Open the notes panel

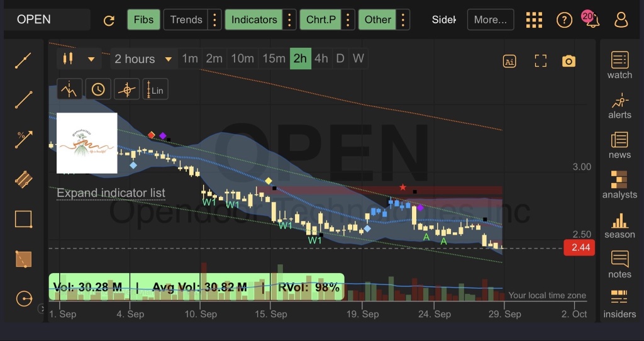(x=619, y=265)
